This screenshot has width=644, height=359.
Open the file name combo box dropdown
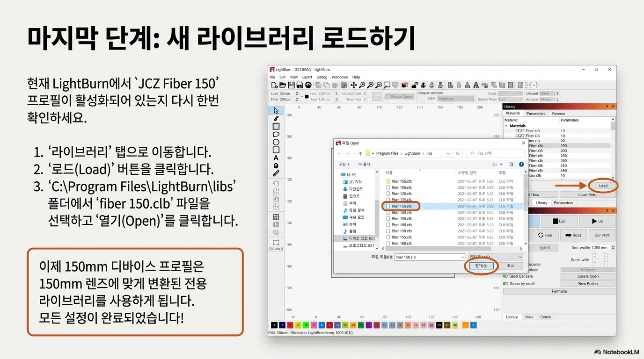461,257
